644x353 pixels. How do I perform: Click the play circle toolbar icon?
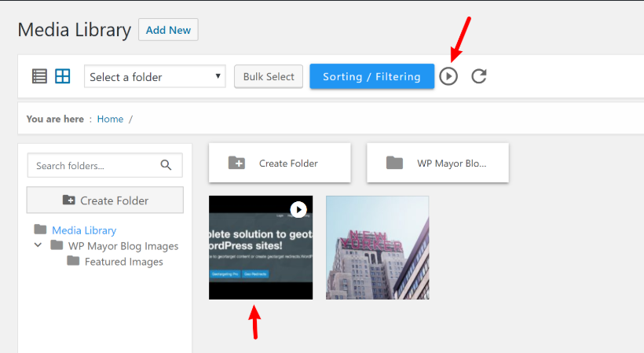coord(448,76)
